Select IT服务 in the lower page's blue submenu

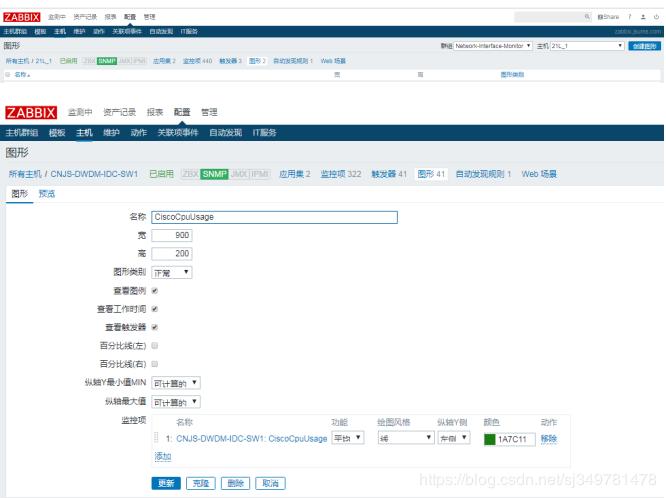[x=264, y=133]
